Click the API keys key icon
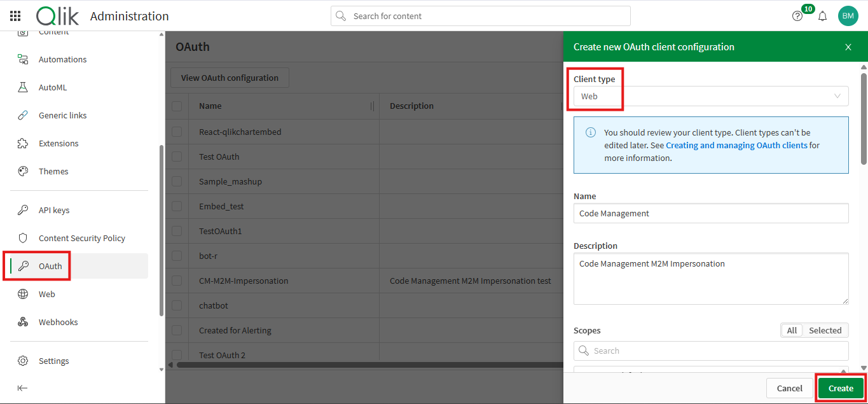The image size is (868, 404). pyautogui.click(x=23, y=210)
